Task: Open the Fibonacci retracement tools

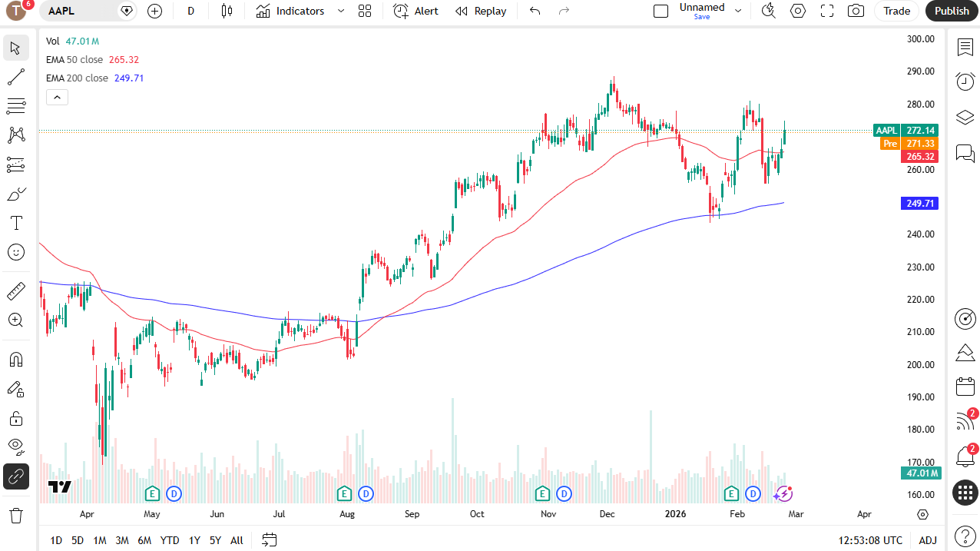Action: pos(16,106)
